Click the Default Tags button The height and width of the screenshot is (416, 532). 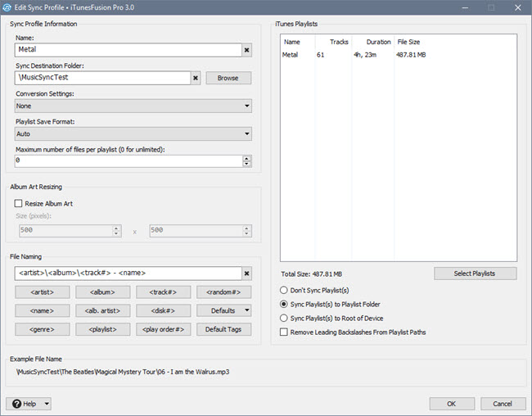[223, 329]
